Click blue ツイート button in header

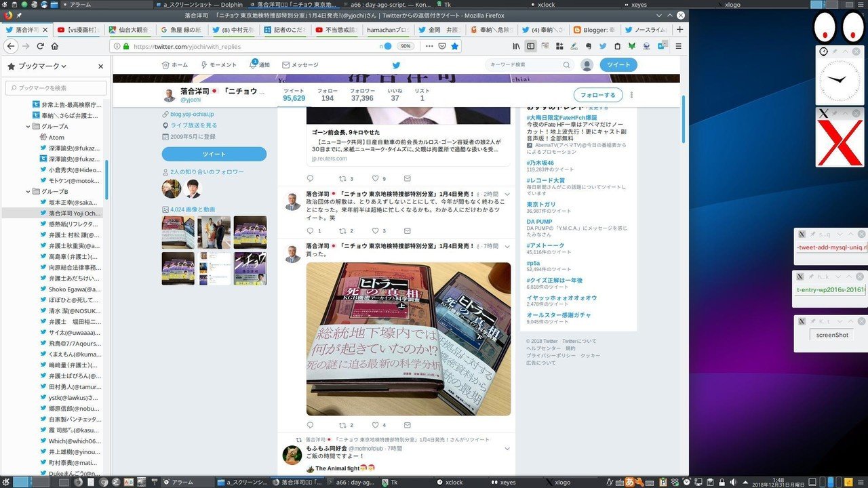pos(618,65)
